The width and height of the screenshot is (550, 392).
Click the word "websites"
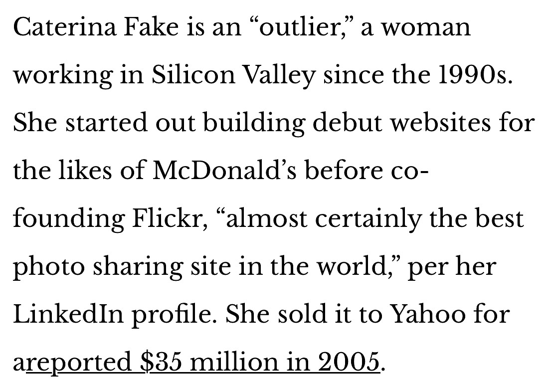click(439, 122)
